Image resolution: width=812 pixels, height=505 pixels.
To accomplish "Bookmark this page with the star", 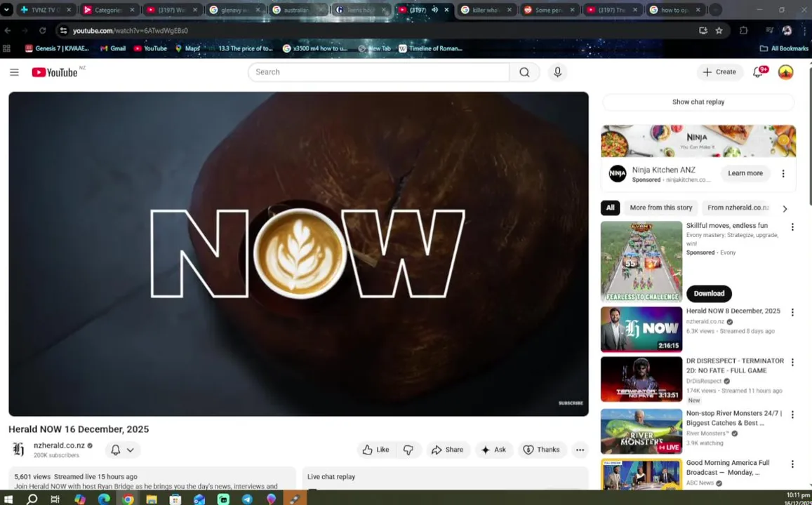I will 719,31.
